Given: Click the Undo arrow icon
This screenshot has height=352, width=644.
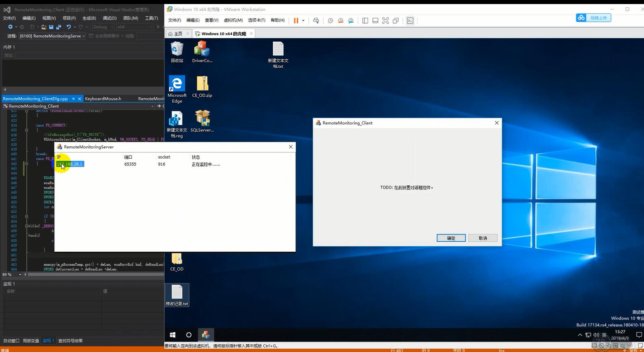Looking at the screenshot, I should pyautogui.click(x=69, y=27).
